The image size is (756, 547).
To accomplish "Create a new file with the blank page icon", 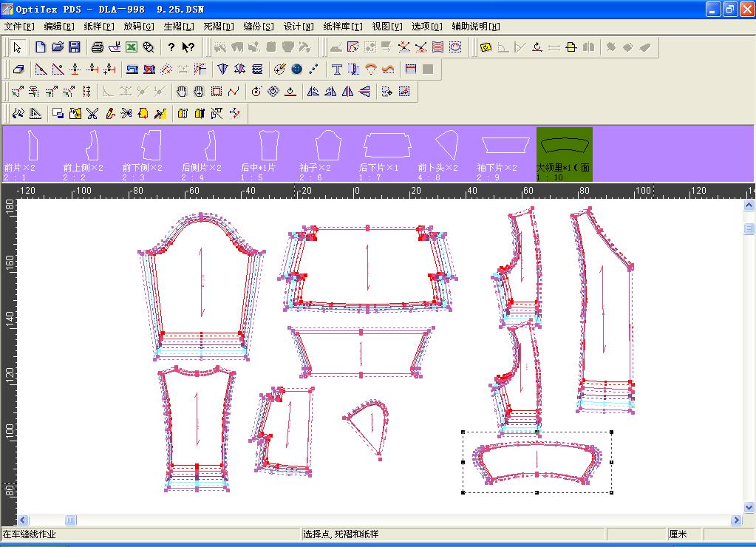I will [41, 47].
